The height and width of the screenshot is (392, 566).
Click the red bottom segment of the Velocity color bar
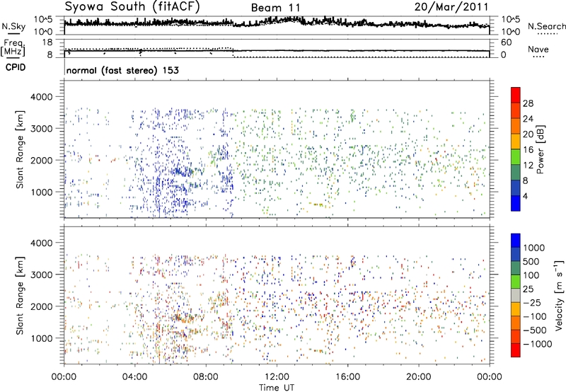(x=516, y=350)
